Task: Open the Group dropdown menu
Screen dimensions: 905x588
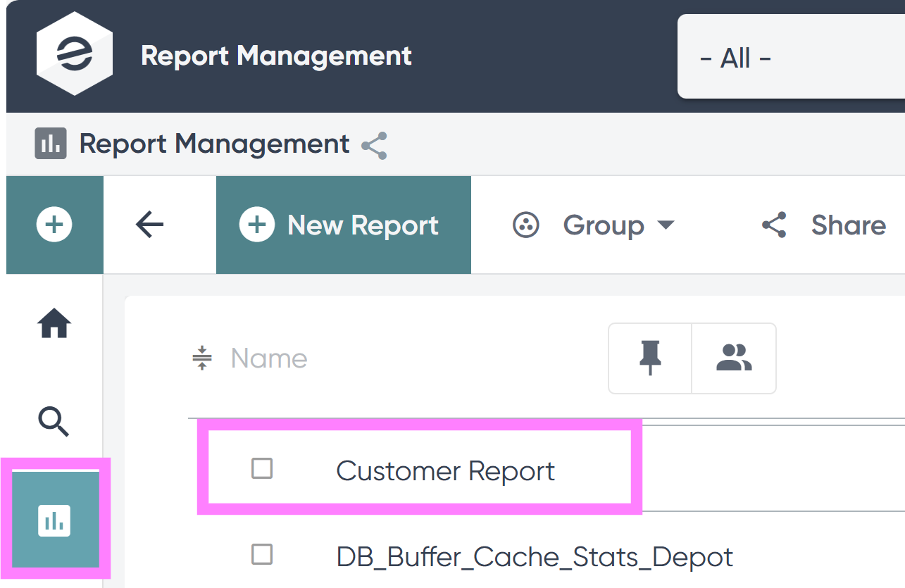Action: coord(594,225)
